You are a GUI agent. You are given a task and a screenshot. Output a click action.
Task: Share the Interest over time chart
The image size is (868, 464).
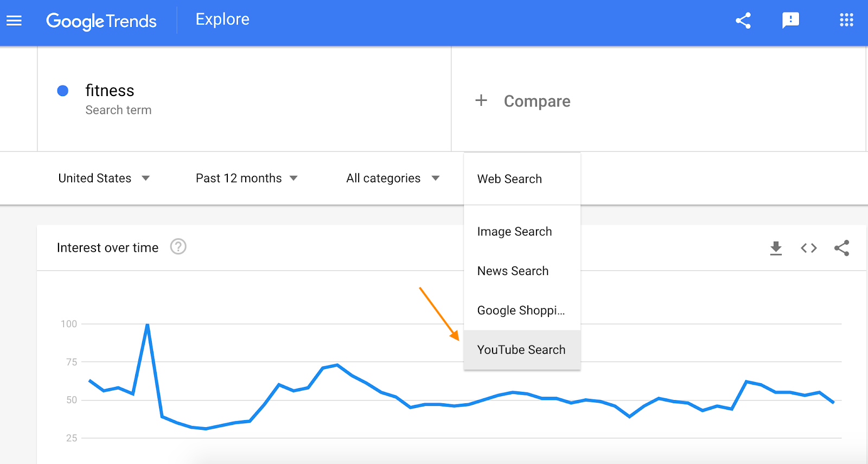[841, 248]
